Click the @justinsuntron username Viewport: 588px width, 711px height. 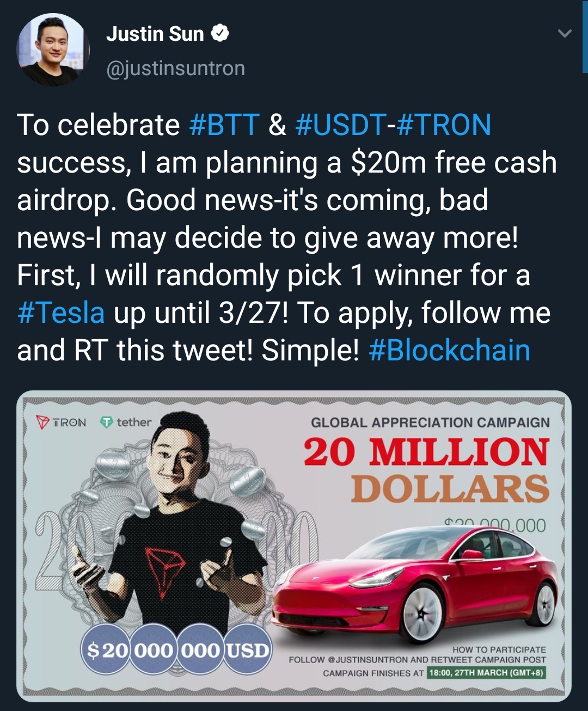tap(174, 69)
